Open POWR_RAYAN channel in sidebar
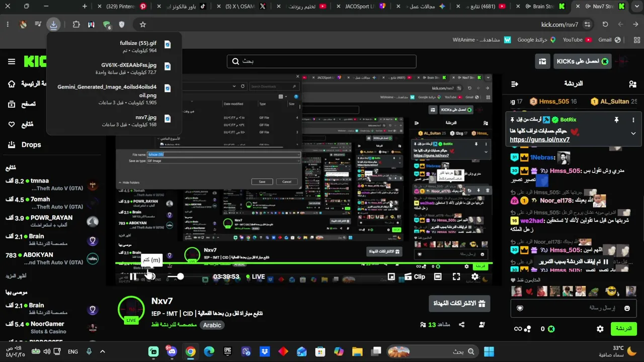Screen dimensions: 644x362 52,222
